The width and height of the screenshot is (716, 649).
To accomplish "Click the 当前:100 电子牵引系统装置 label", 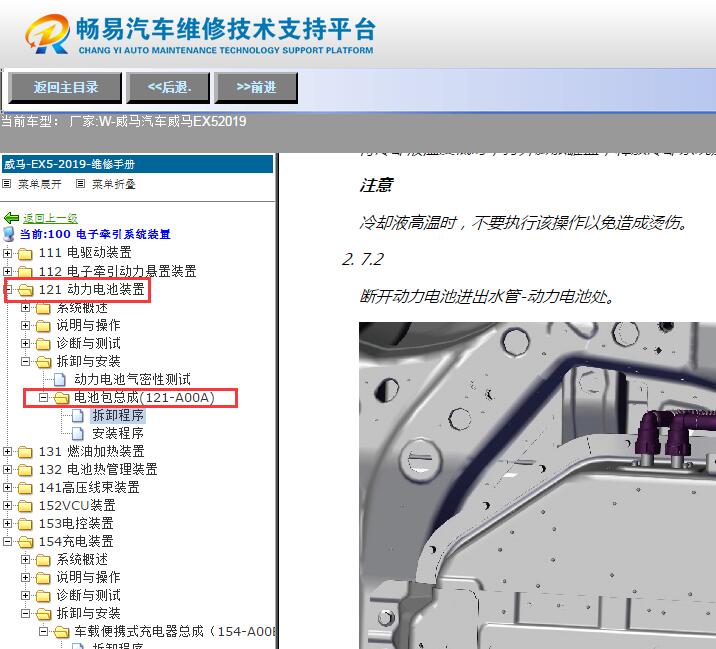I will (95, 234).
